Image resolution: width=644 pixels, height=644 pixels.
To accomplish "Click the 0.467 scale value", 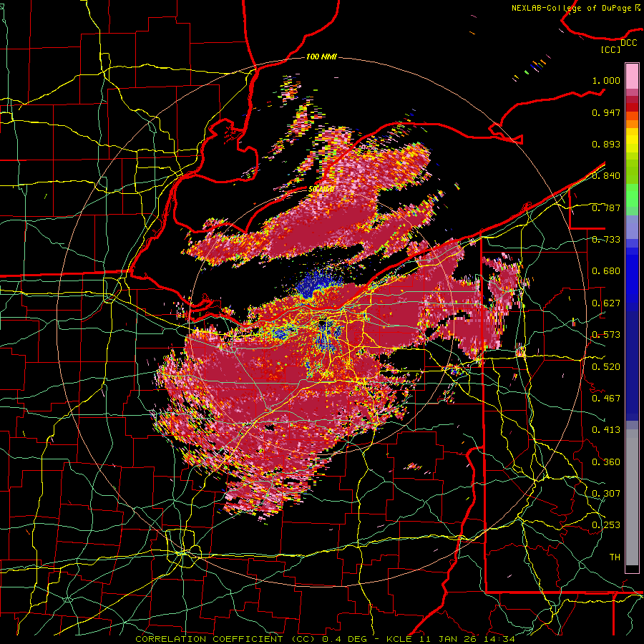I will 606,399.
